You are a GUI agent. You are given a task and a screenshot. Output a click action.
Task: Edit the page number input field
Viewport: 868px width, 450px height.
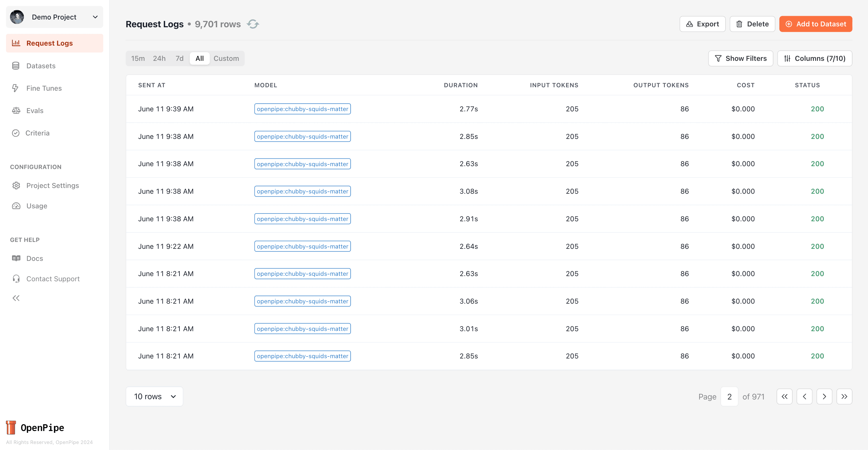729,396
